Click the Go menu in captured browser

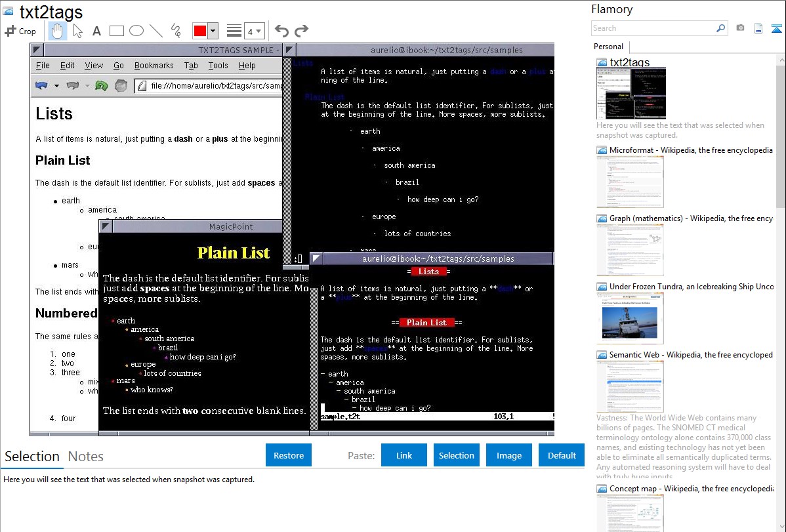pos(118,65)
